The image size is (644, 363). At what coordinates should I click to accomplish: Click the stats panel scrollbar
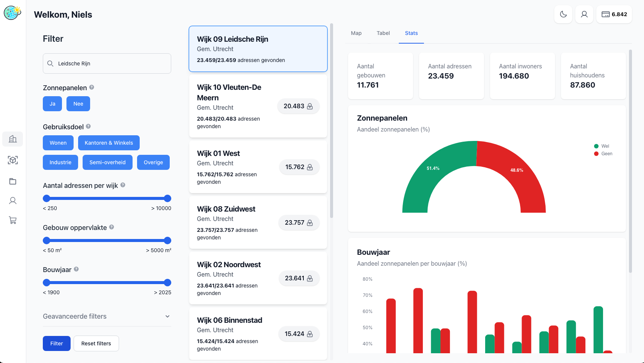[x=630, y=161]
